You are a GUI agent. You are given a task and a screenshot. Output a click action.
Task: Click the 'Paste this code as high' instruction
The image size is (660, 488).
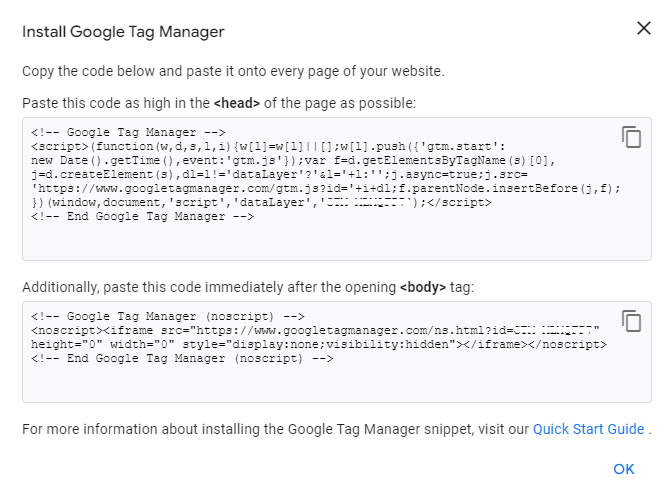pos(219,103)
